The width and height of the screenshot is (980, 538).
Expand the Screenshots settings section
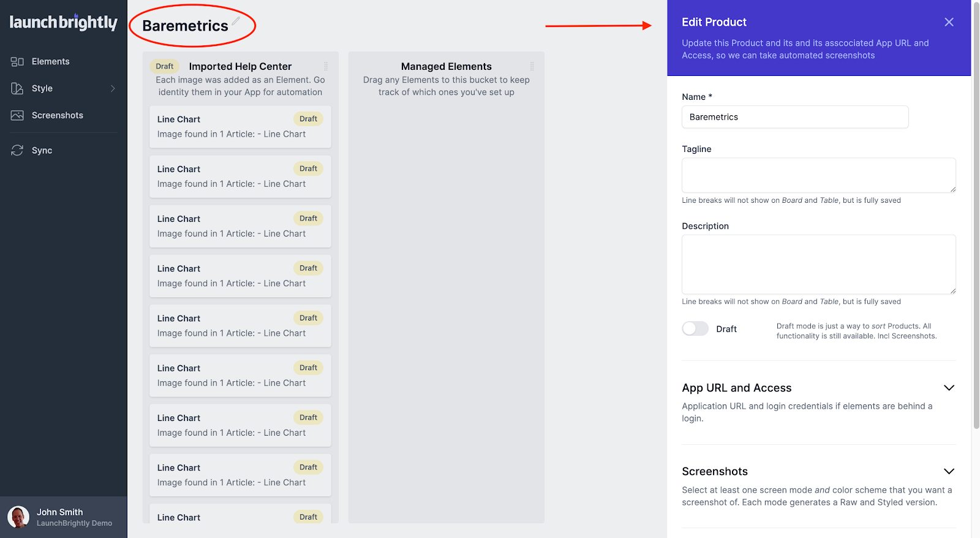[949, 471]
